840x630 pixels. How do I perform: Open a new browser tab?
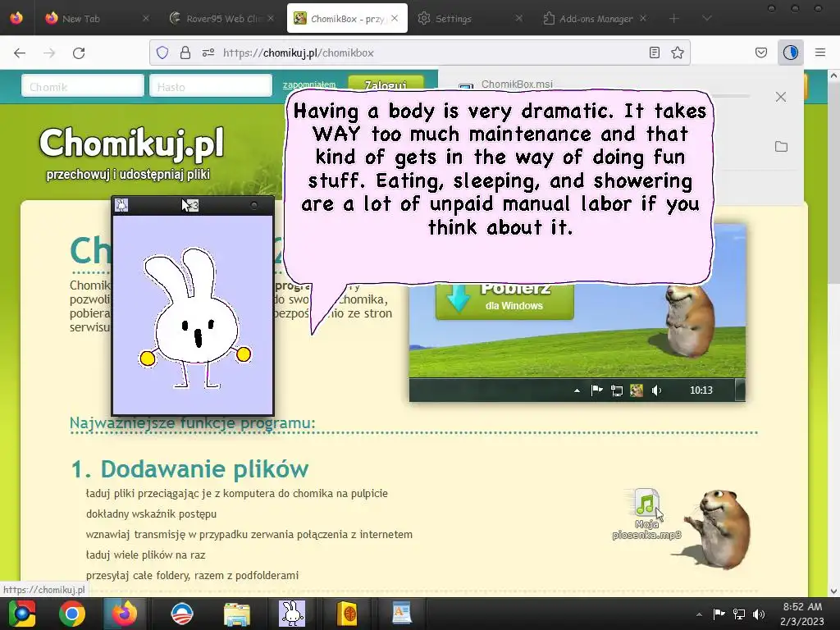pyautogui.click(x=674, y=18)
